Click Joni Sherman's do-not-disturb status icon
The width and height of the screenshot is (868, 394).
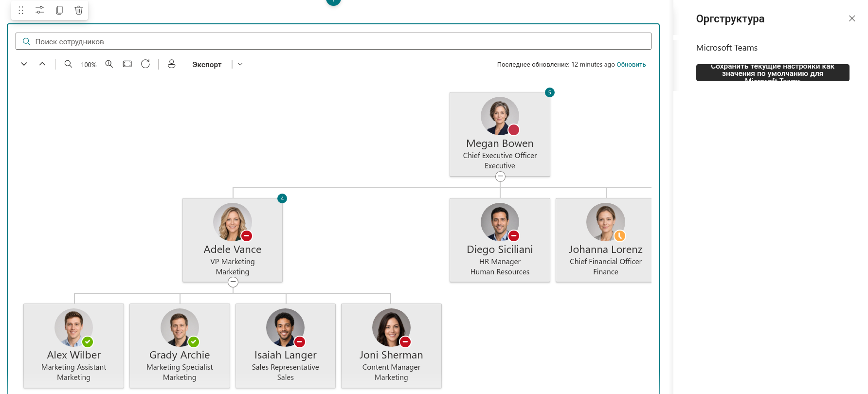click(405, 341)
